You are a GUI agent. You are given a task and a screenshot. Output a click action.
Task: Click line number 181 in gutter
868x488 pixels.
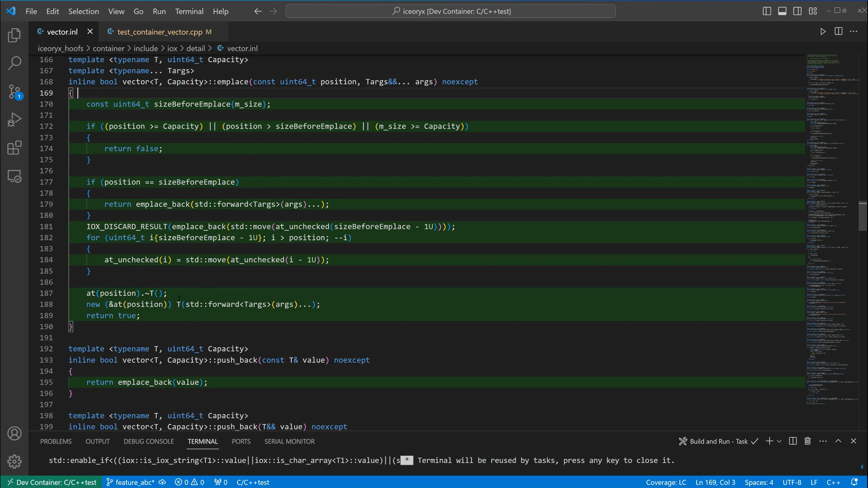pyautogui.click(x=46, y=226)
